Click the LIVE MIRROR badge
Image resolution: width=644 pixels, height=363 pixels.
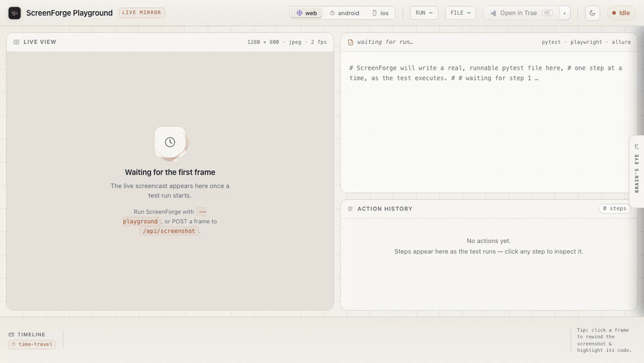(x=142, y=13)
